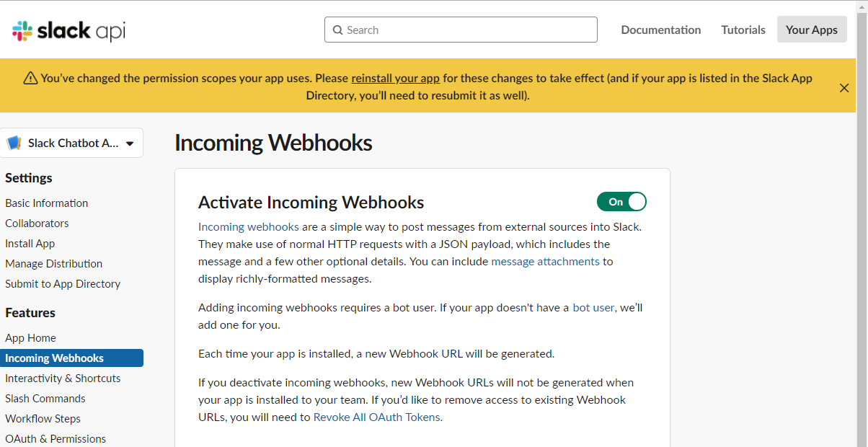Click the search magnifier icon
This screenshot has height=447, width=868.
(x=337, y=30)
